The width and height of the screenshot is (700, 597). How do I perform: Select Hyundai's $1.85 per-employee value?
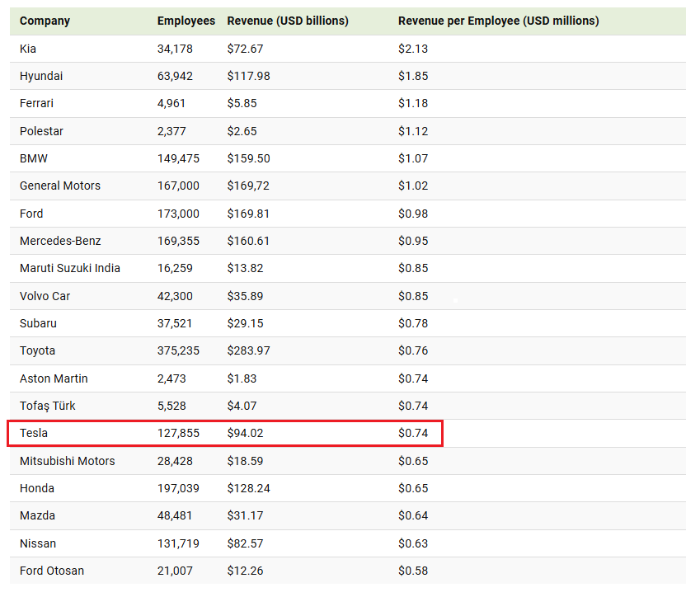[x=413, y=77]
